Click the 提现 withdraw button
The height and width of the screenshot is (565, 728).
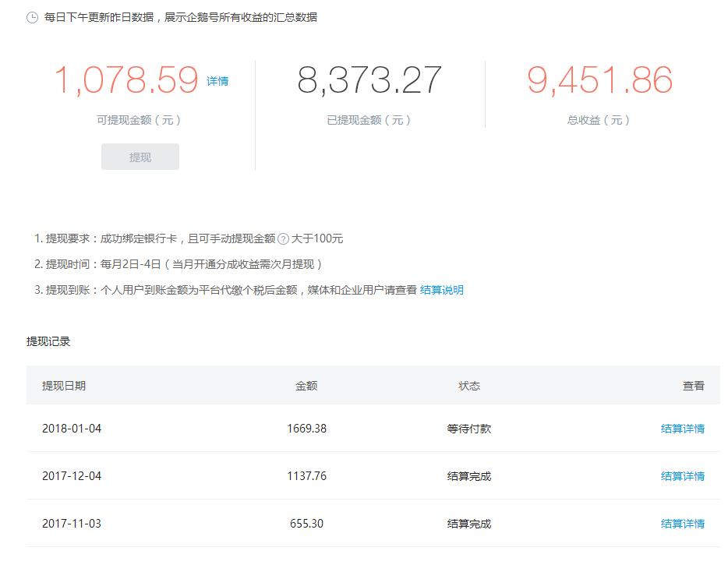pyautogui.click(x=140, y=157)
